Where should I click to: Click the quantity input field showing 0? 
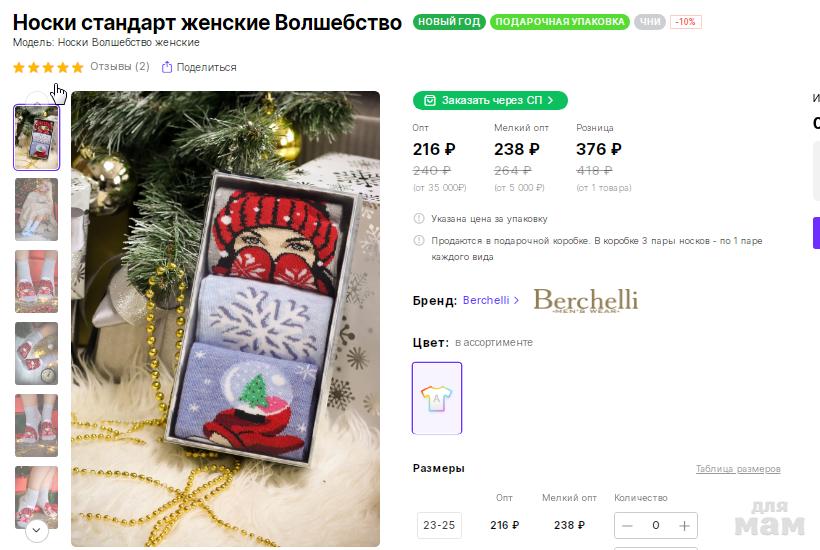(656, 525)
